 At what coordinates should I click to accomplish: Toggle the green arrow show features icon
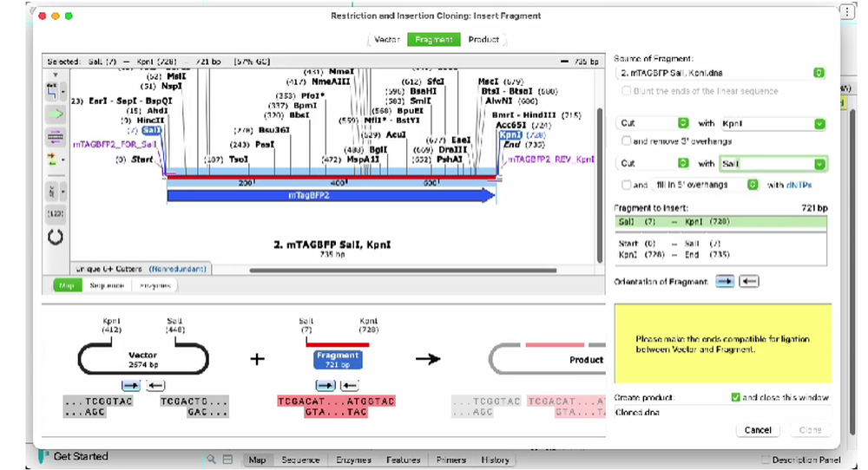pyautogui.click(x=55, y=114)
